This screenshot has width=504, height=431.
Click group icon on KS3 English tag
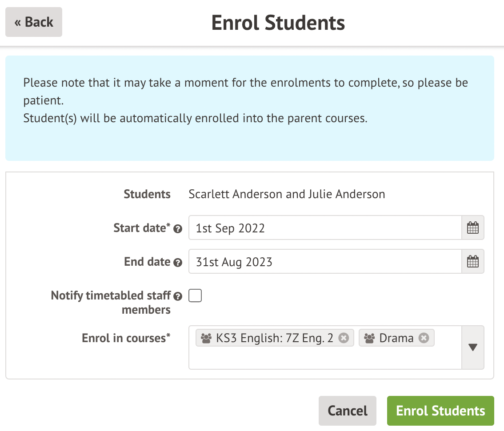tap(206, 338)
